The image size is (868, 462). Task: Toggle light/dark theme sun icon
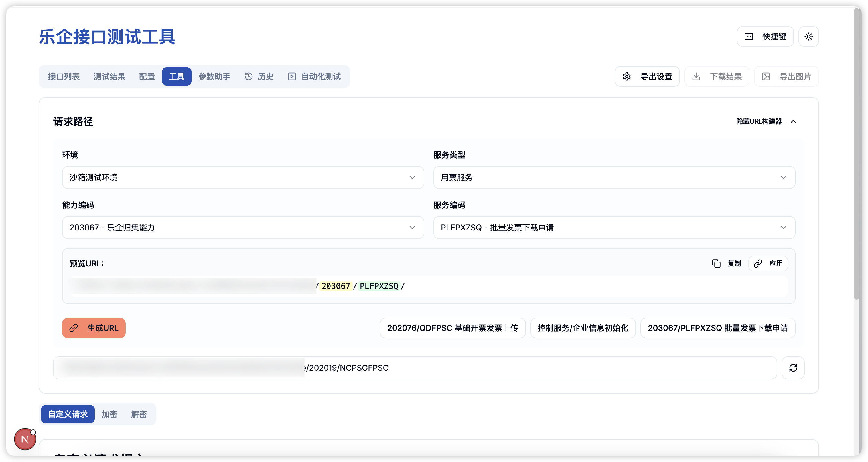(808, 37)
